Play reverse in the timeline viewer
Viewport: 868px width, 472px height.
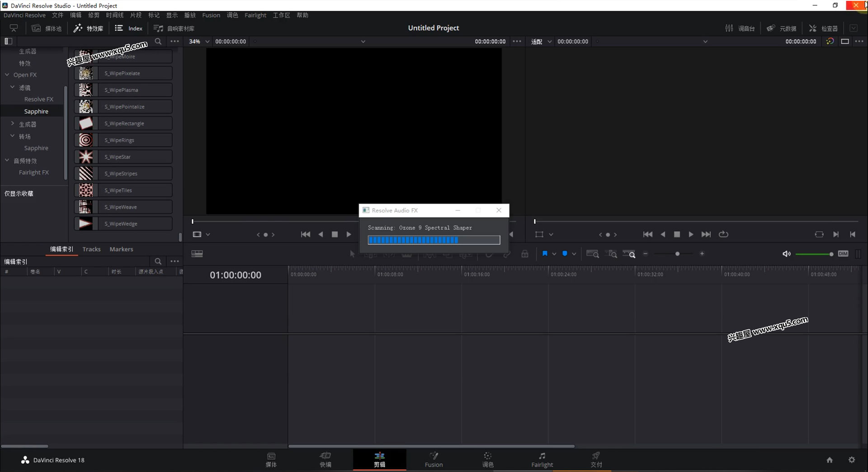tap(663, 234)
